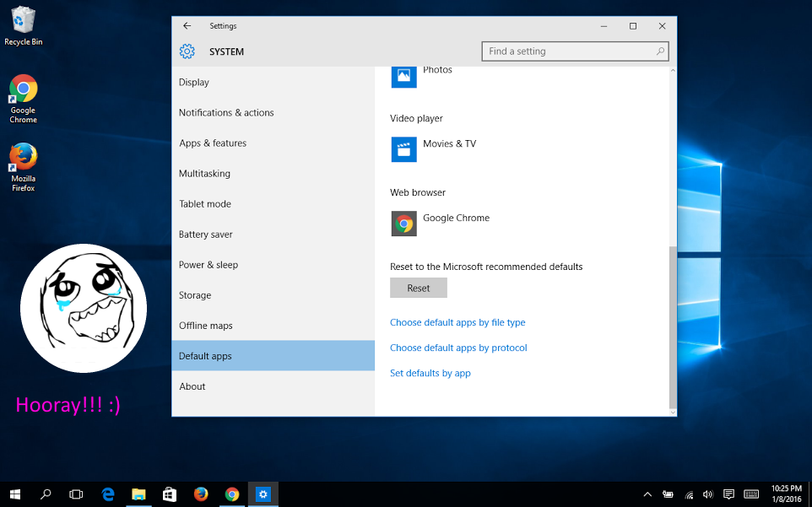Launch Chrome from the taskbar
Image resolution: width=812 pixels, height=507 pixels.
point(232,494)
